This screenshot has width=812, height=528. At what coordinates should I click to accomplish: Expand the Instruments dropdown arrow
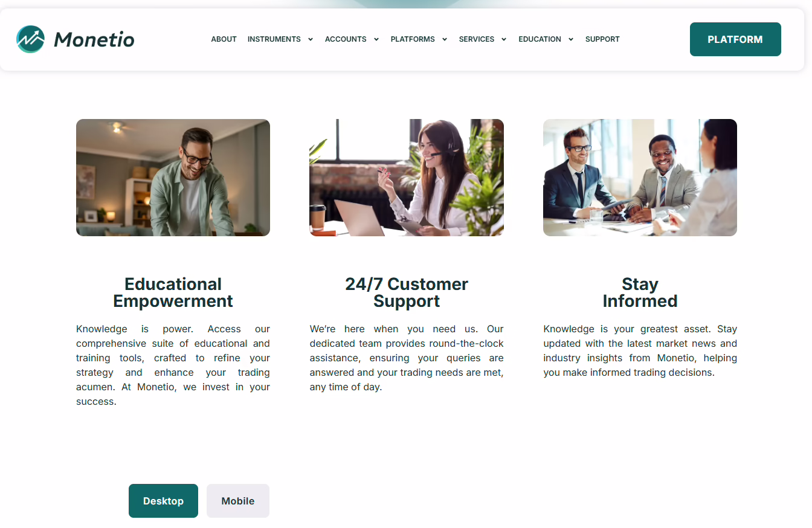311,39
